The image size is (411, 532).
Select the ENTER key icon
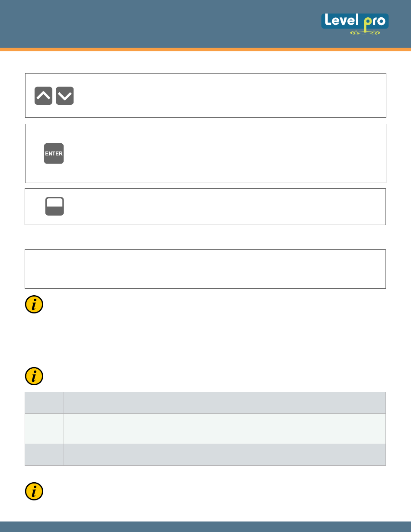tap(54, 153)
